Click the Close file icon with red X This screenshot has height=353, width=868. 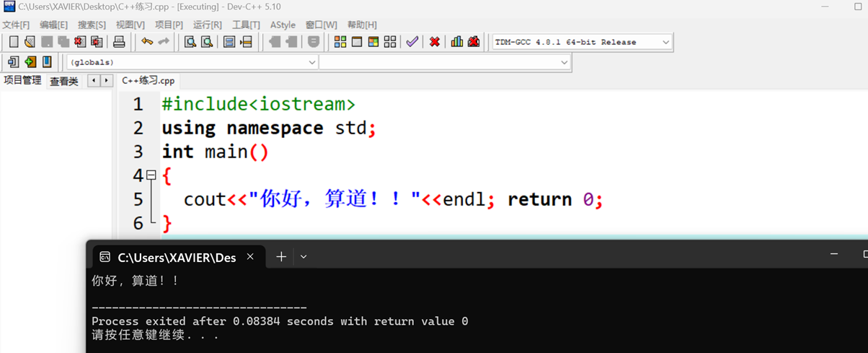pos(80,42)
